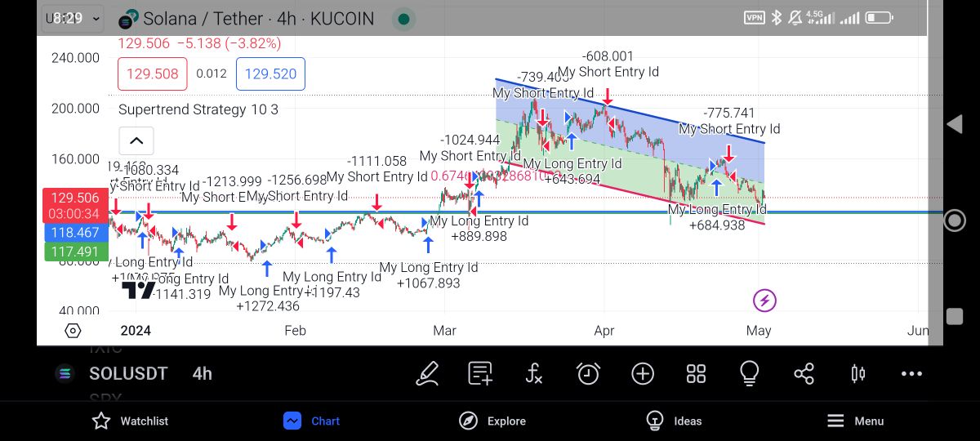
Task: Open the chart layout grid icon
Action: 696,373
